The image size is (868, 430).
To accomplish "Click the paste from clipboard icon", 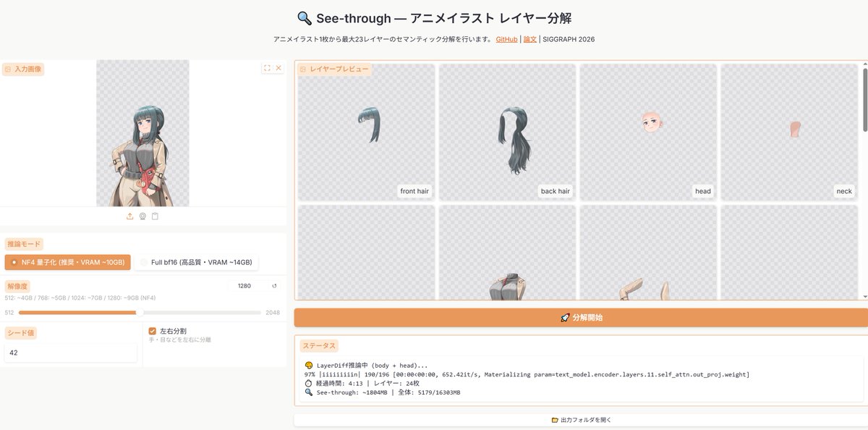I will coord(155,216).
